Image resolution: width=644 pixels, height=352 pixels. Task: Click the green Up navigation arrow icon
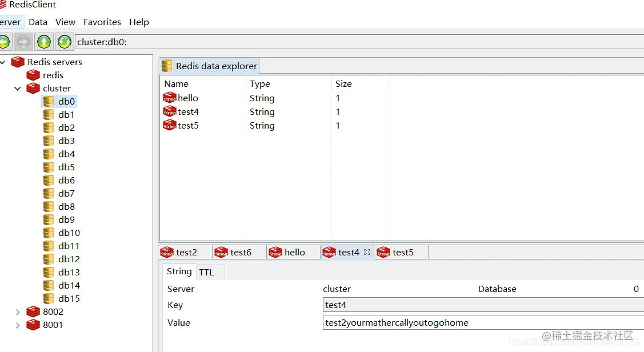pos(44,42)
